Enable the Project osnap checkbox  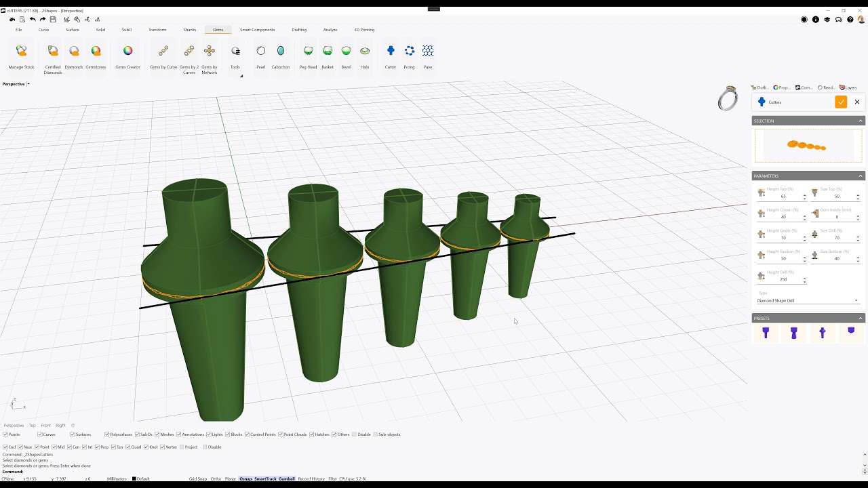(x=182, y=447)
